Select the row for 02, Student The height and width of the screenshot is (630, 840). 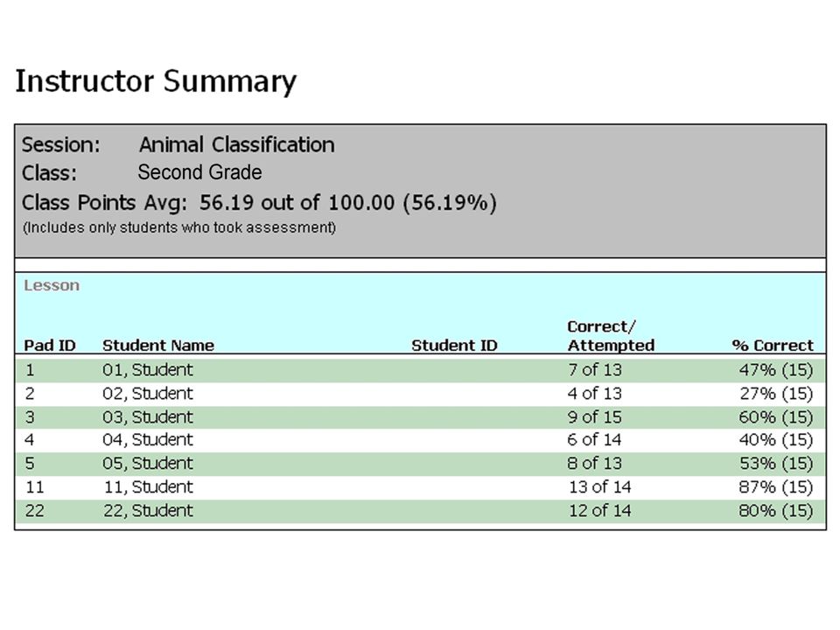420,394
